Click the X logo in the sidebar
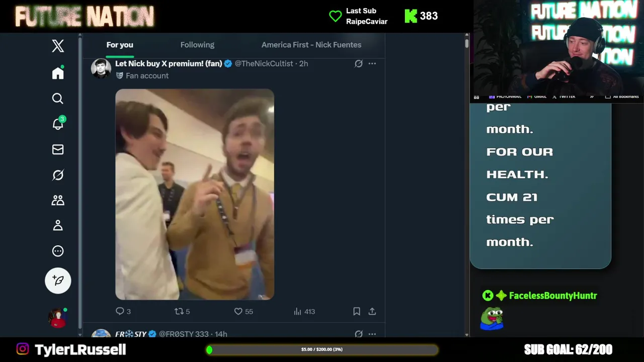Viewport: 644px width, 362px height. point(58,46)
